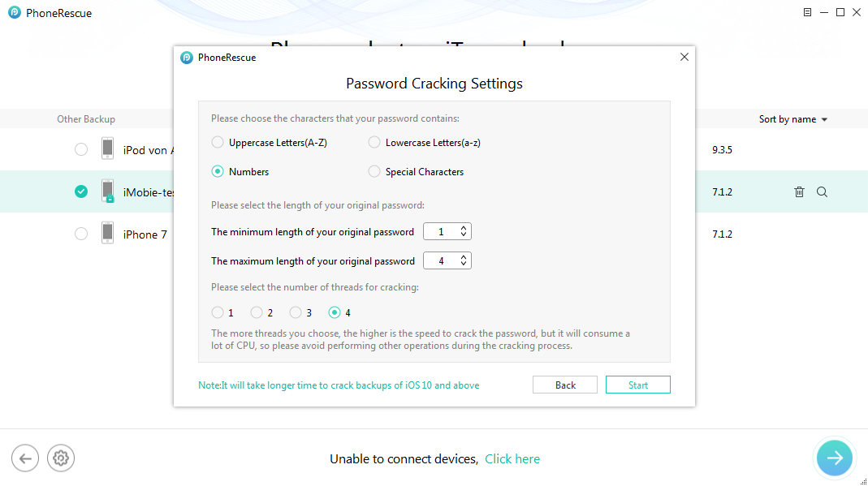This screenshot has height=486, width=868.
Task: Click the Start button
Action: (637, 385)
